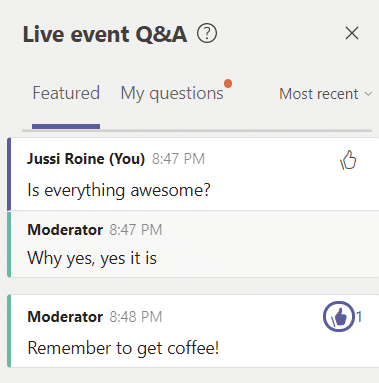This screenshot has height=383, width=379.
Task: Click the like count next to coffee post
Action: (359, 317)
